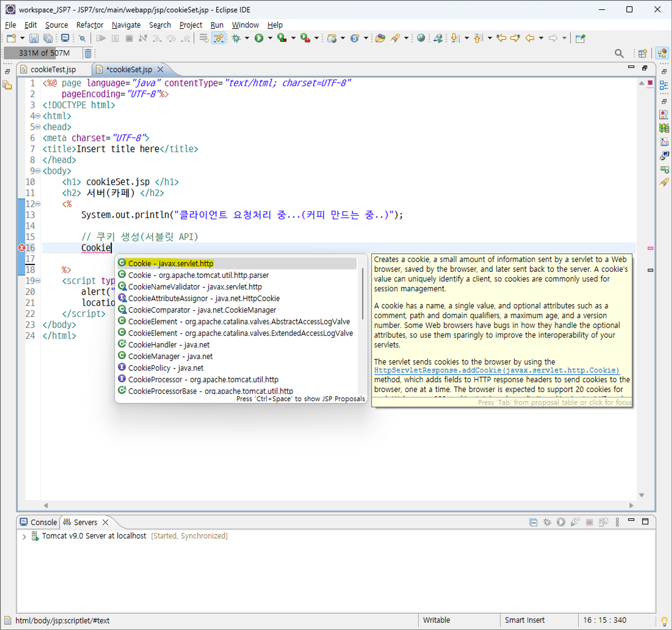This screenshot has height=630, width=672.
Task: Run the project with green Run button
Action: (x=259, y=38)
